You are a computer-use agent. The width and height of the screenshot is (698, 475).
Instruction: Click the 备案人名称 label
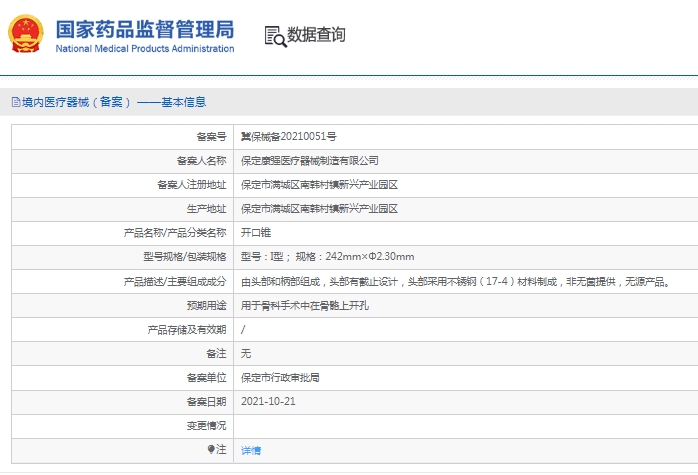pyautogui.click(x=202, y=161)
